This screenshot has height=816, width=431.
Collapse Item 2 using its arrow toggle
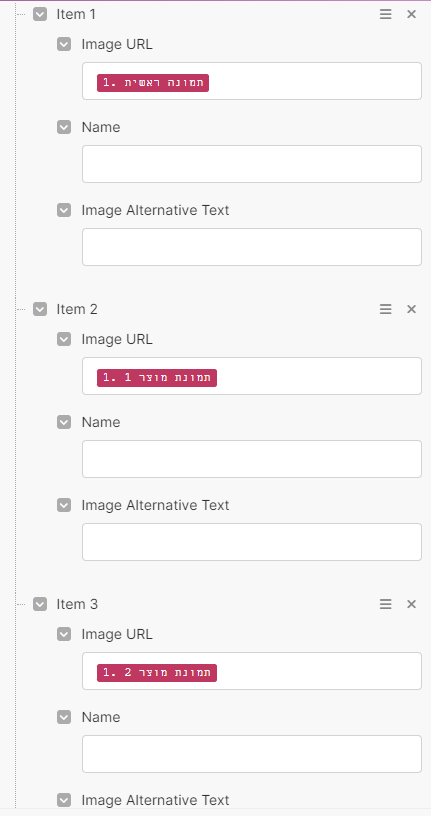click(40, 309)
